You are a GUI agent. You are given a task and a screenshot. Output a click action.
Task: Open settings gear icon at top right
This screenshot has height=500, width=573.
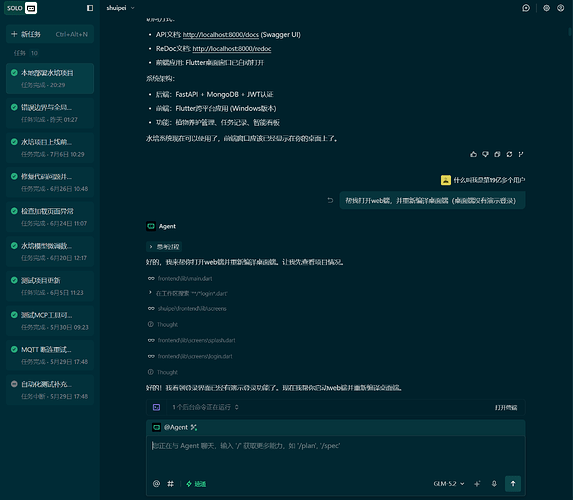pos(546,8)
